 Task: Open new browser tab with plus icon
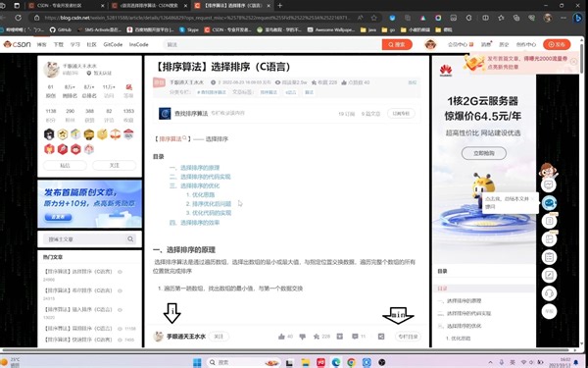279,6
